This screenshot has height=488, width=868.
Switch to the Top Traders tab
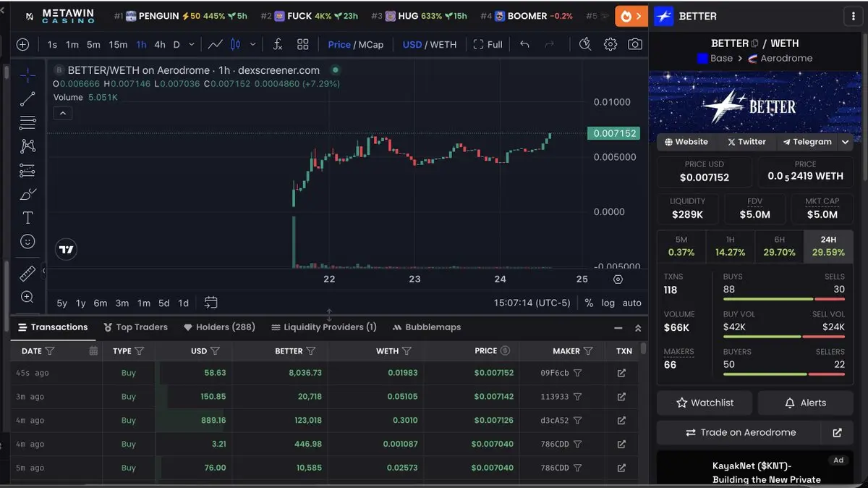(136, 327)
